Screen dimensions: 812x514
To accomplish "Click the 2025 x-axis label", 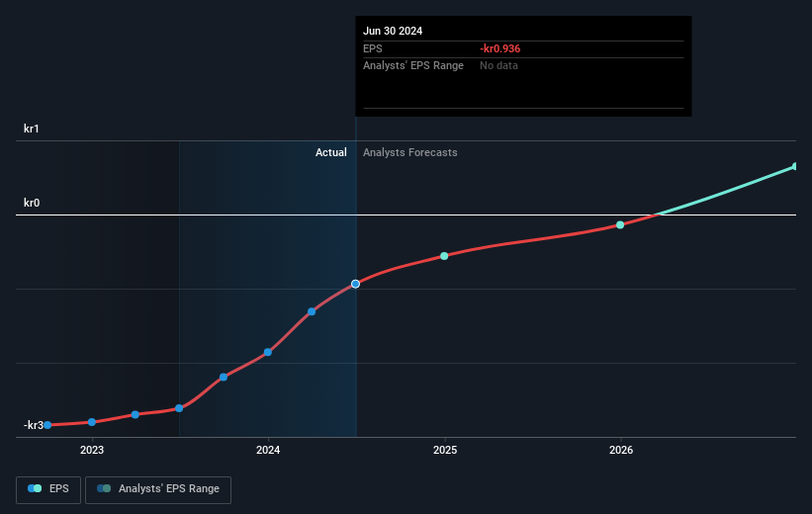I will [x=445, y=450].
